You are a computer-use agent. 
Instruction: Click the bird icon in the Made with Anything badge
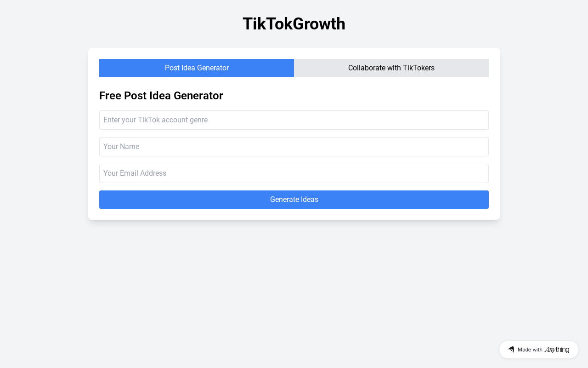point(511,350)
